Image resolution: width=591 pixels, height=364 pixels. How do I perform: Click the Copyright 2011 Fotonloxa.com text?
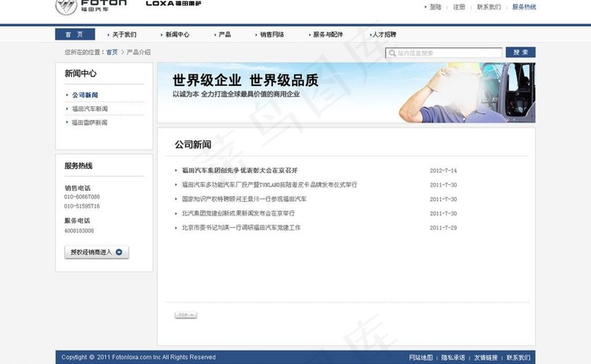pos(138,357)
